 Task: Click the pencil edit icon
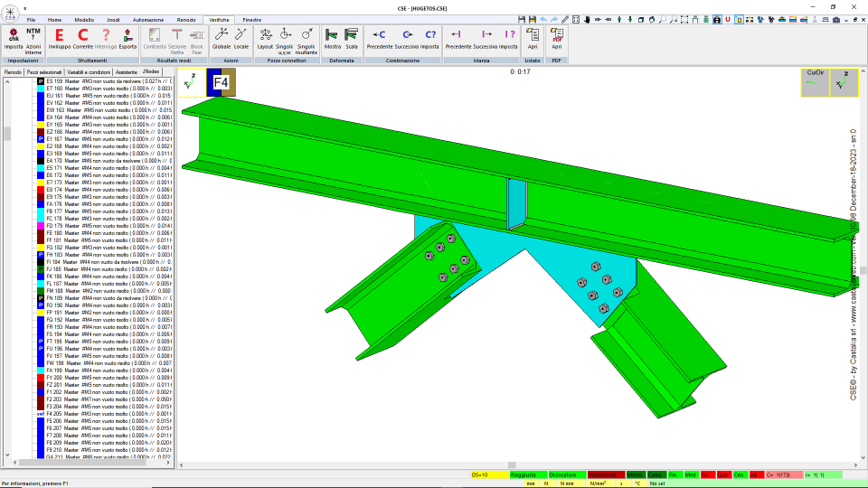pyautogui.click(x=564, y=19)
